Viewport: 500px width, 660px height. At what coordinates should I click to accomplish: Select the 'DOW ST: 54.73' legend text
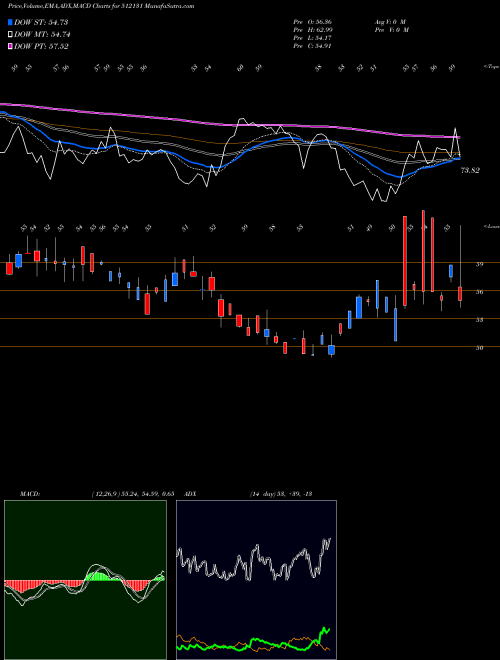(41, 22)
